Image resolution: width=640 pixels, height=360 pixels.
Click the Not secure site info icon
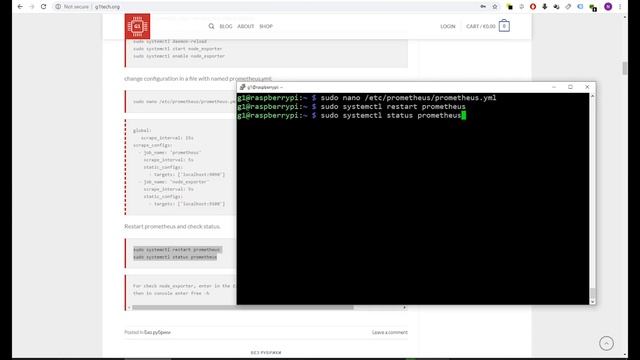[58, 7]
